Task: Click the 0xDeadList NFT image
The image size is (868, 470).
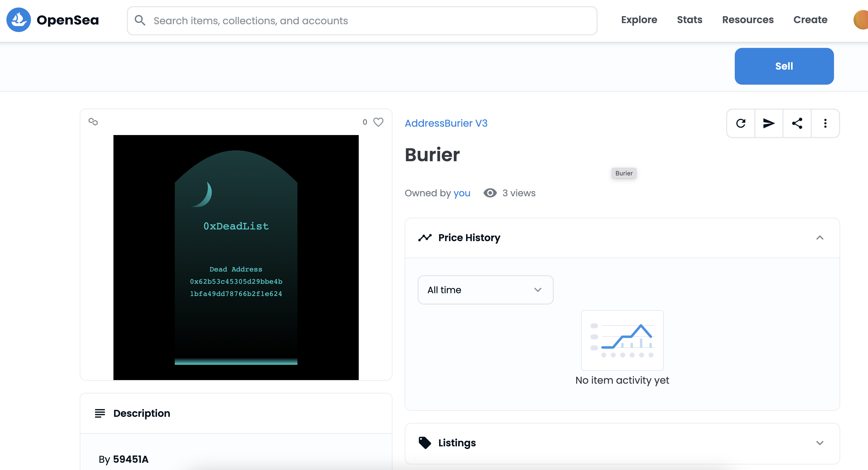Action: point(236,258)
